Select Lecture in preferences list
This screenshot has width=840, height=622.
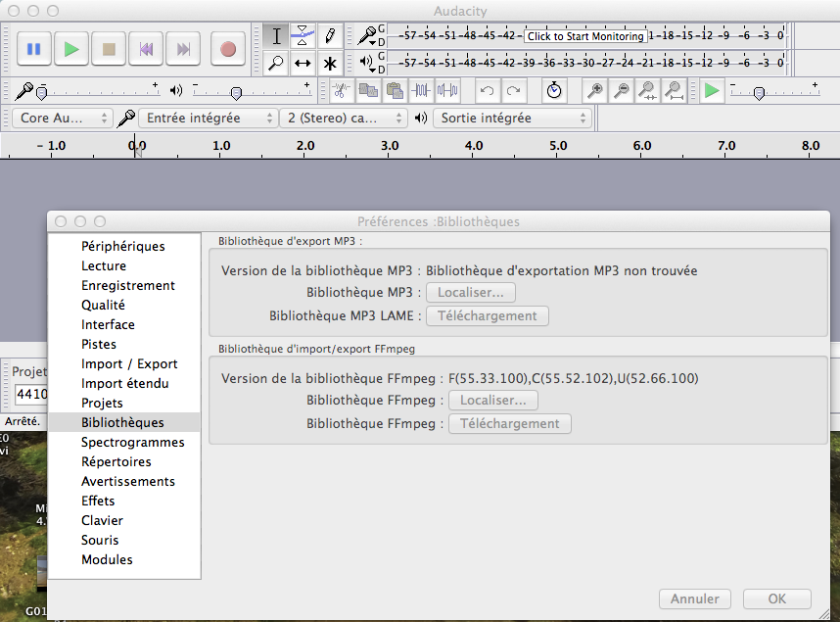tap(123, 266)
